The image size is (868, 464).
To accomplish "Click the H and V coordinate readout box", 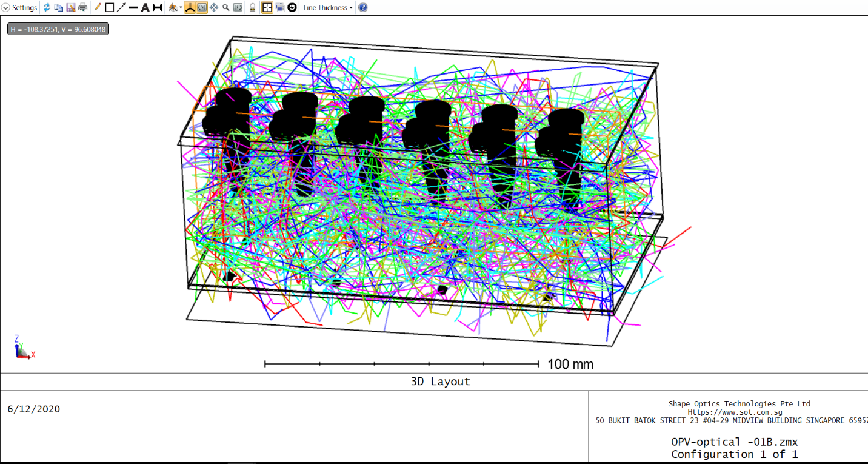I will pyautogui.click(x=58, y=28).
